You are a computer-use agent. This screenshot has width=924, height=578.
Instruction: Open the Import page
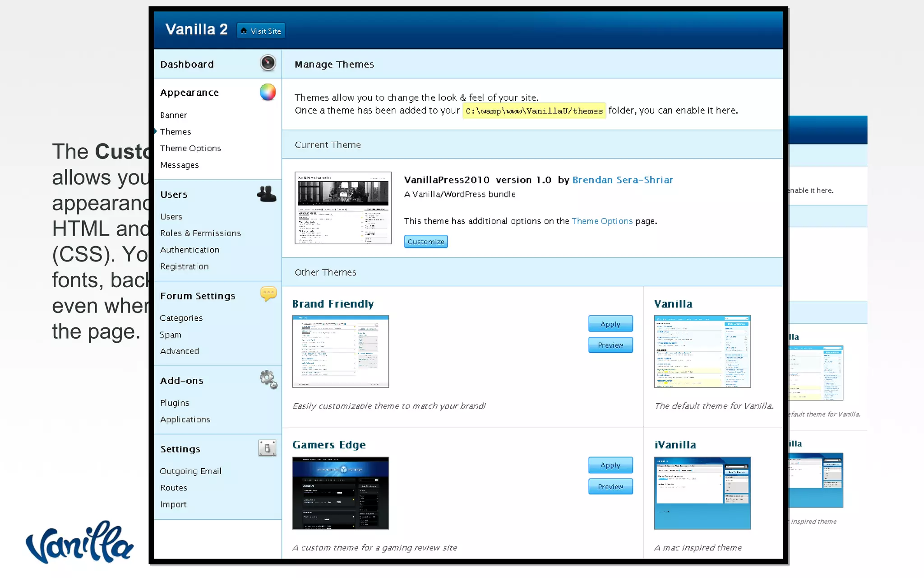click(x=173, y=504)
